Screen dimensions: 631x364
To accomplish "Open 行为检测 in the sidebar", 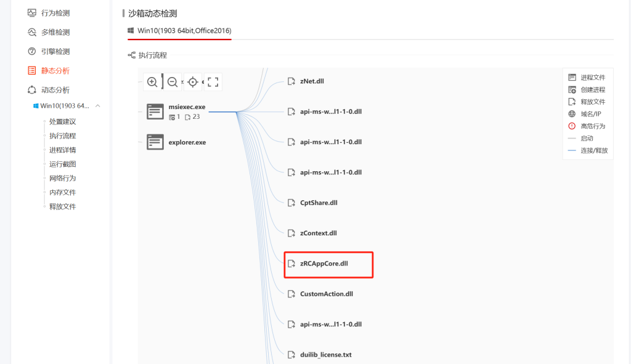I will pyautogui.click(x=55, y=13).
